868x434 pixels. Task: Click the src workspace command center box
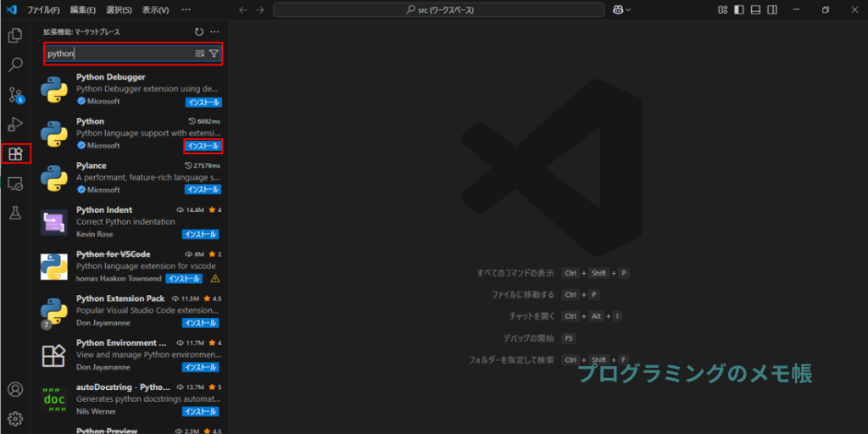click(438, 10)
